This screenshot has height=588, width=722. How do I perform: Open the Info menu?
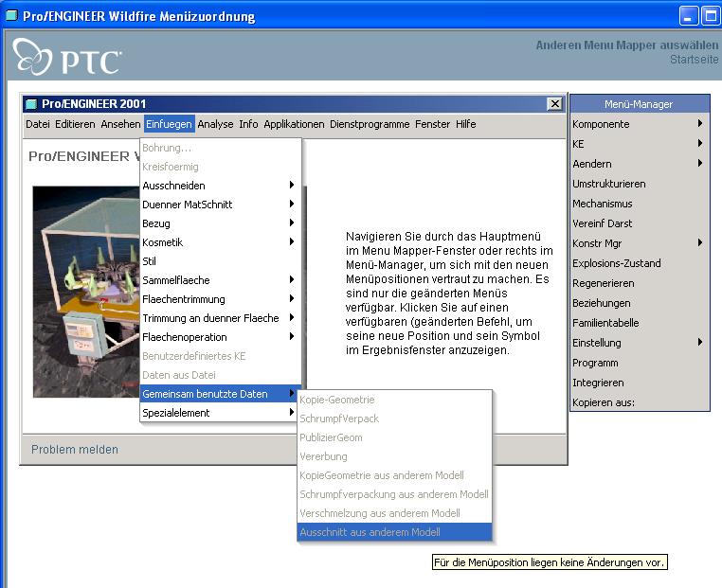pos(248,124)
